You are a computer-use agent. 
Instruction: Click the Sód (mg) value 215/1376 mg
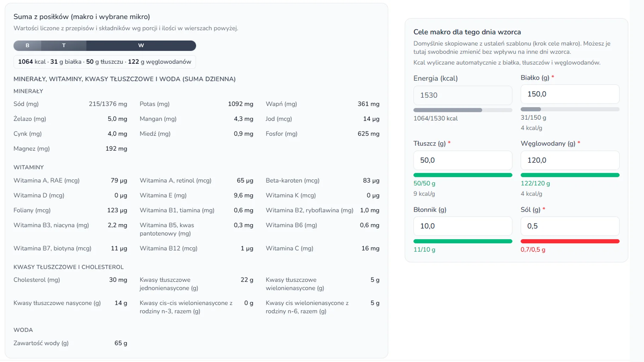click(108, 104)
